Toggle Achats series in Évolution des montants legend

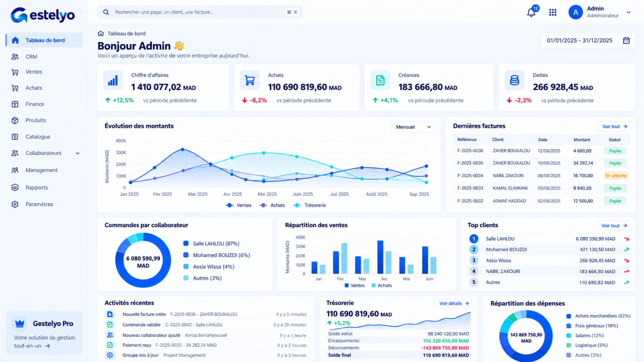coord(272,205)
